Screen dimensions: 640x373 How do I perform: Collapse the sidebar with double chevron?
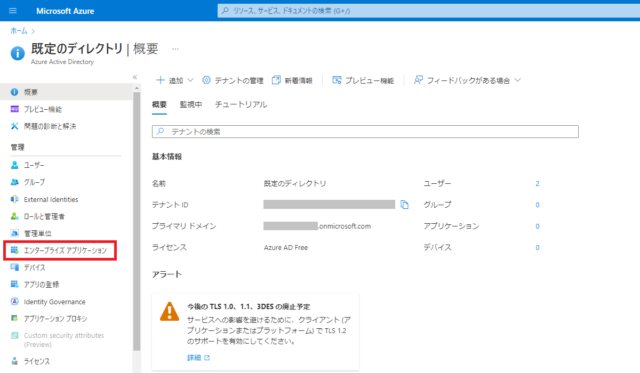coord(135,77)
